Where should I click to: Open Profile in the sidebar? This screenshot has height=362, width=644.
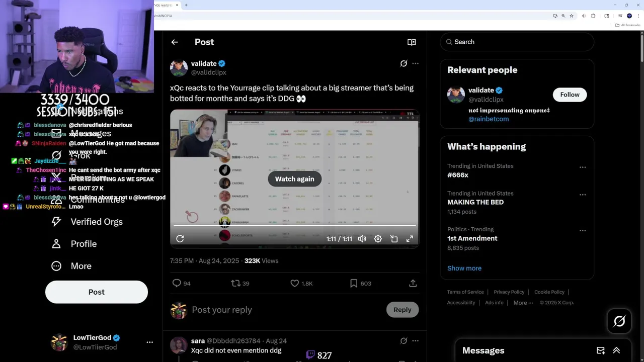tap(74, 244)
